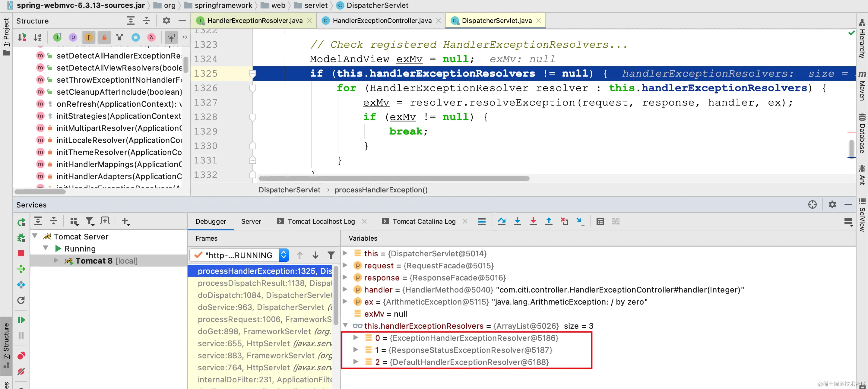Click Resume Program icon in Services
The height and width of the screenshot is (389, 868).
pyautogui.click(x=21, y=320)
